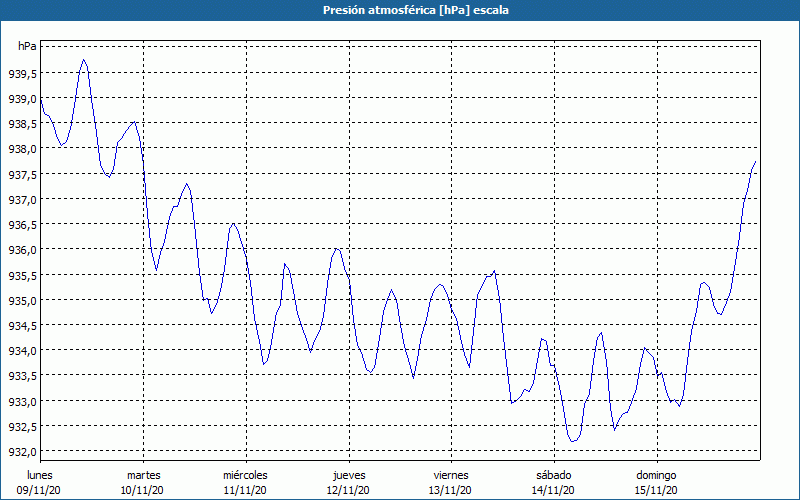Click the highest pressure peak on Monday
800x500 pixels.
pos(84,60)
